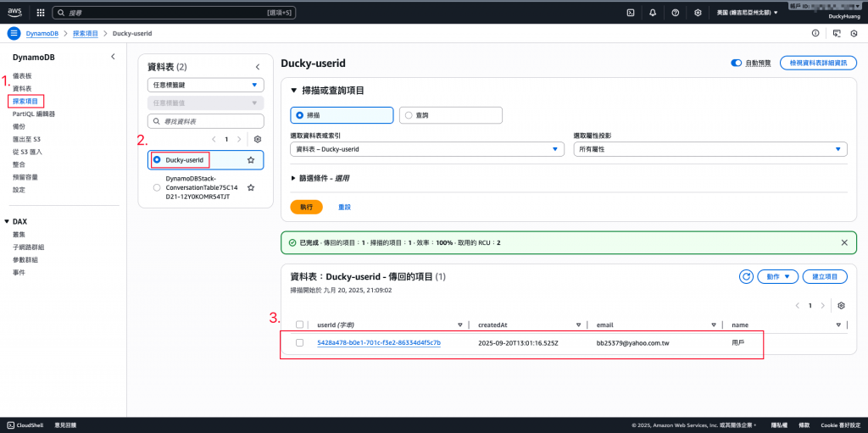Image resolution: width=868 pixels, height=433 pixels.
Task: Click the DynamoDB breadcrumb link
Action: coord(43,33)
